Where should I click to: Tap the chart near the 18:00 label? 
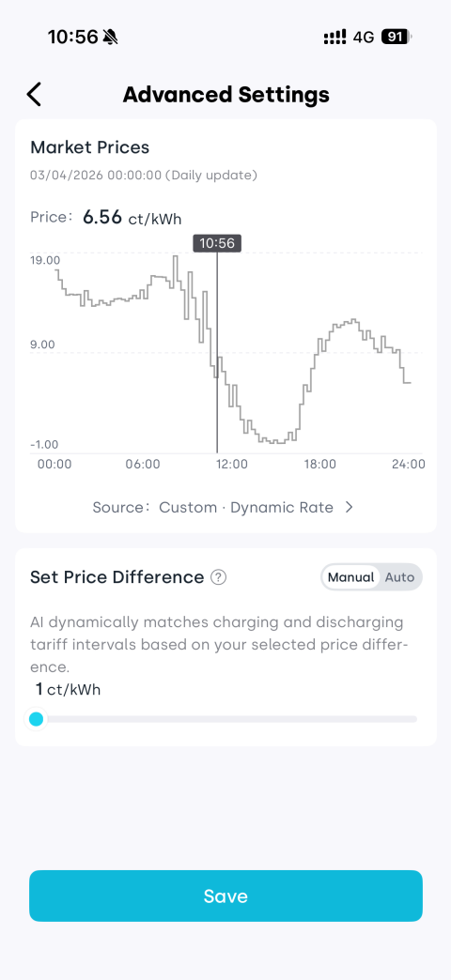(318, 465)
